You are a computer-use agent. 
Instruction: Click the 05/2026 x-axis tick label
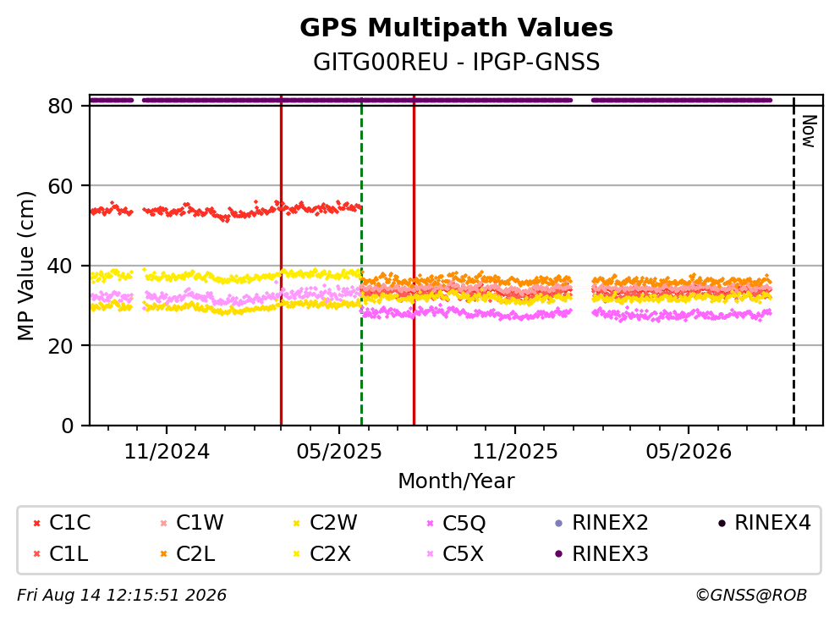click(x=689, y=452)
